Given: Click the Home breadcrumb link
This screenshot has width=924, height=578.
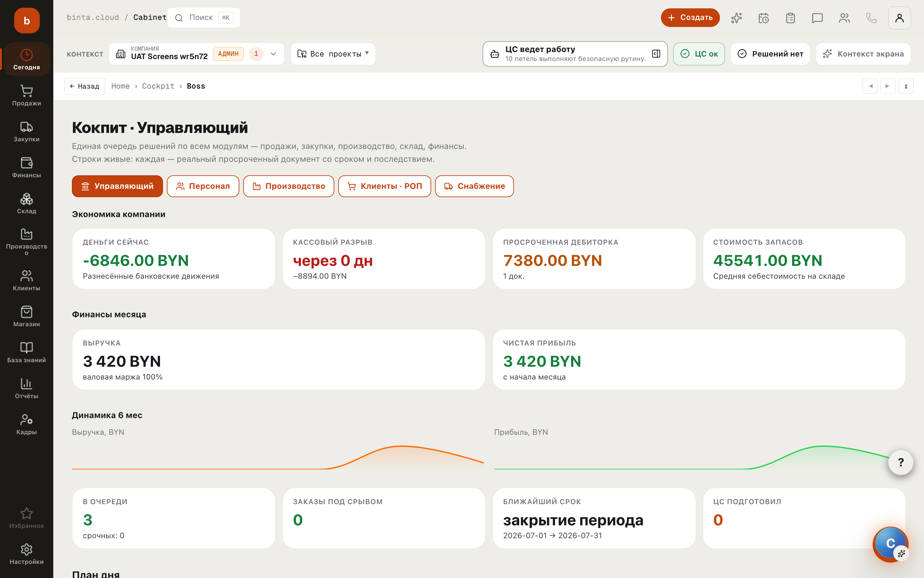Looking at the screenshot, I should (x=120, y=86).
